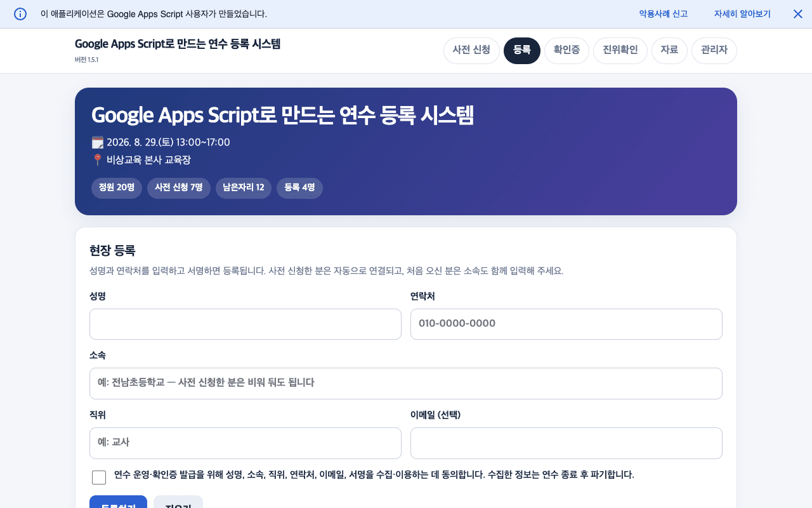Screen dimensions: 812x508
Task: Click the 사전 신청 7명 badge
Action: click(179, 188)
